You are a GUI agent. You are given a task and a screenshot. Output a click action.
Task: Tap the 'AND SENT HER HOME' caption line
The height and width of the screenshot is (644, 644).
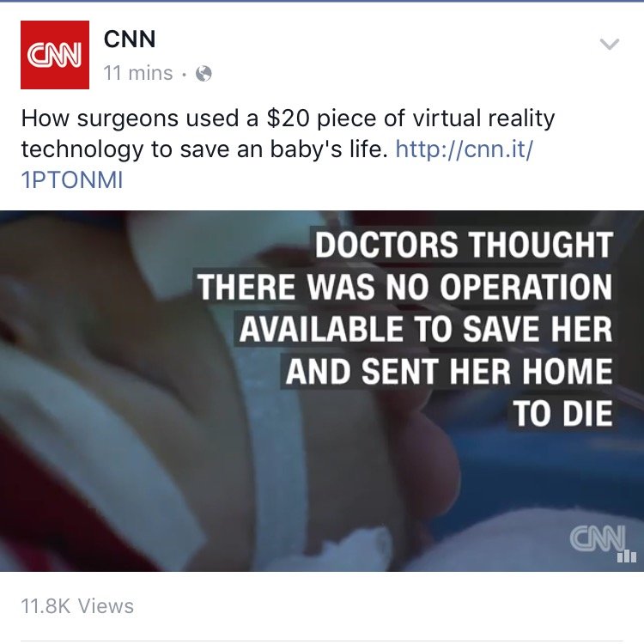point(448,371)
